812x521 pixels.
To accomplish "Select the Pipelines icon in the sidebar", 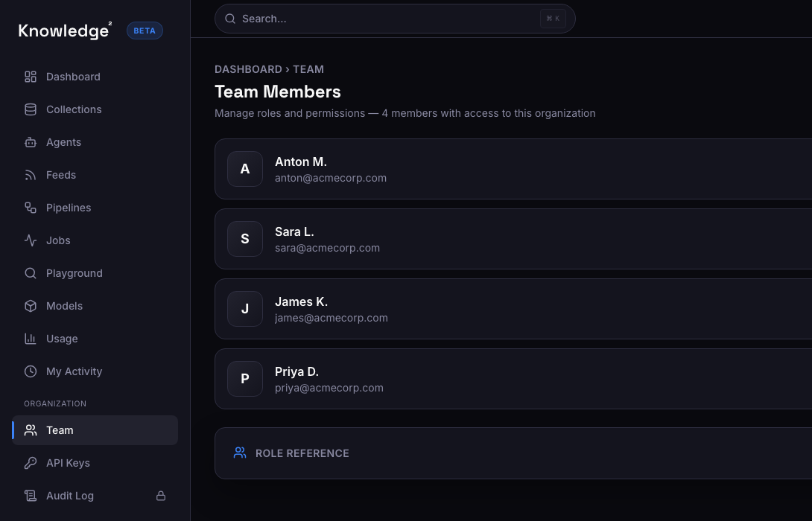I will 30,208.
